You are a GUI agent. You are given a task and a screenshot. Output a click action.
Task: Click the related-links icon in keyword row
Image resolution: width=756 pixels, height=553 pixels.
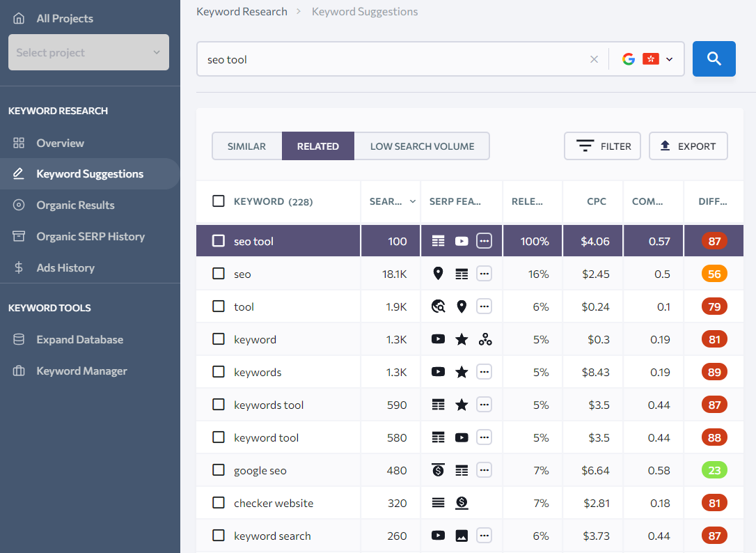coord(485,339)
